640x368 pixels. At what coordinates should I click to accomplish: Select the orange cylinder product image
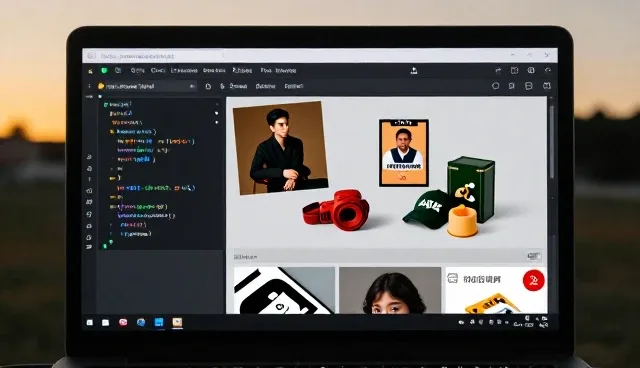tap(462, 222)
